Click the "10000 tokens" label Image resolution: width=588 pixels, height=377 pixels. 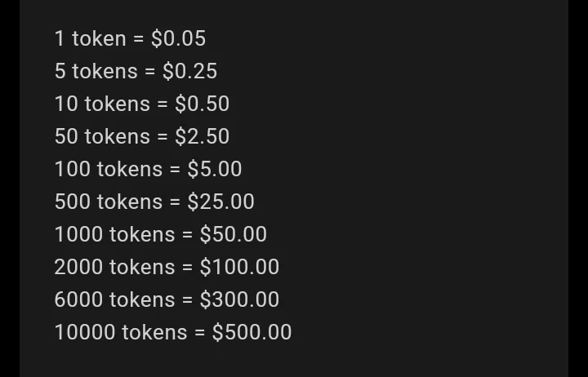121,332
